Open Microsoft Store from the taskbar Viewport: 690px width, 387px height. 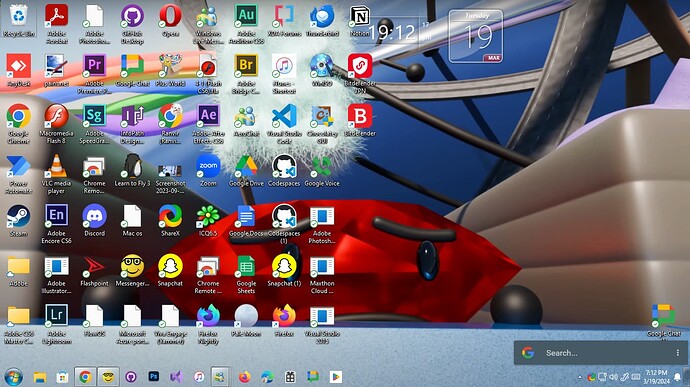click(62, 377)
